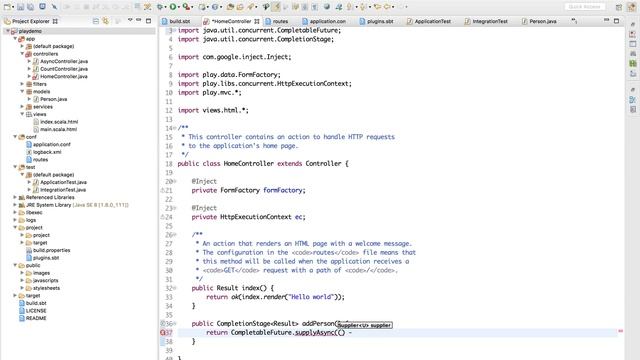
Task: Collapse the playdemo project node
Action: [8, 31]
